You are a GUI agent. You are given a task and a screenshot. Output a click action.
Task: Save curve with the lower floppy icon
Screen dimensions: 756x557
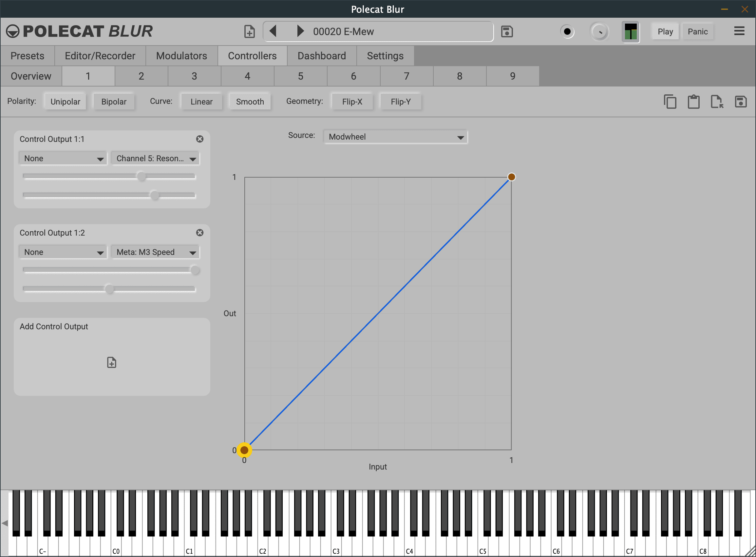pyautogui.click(x=741, y=102)
